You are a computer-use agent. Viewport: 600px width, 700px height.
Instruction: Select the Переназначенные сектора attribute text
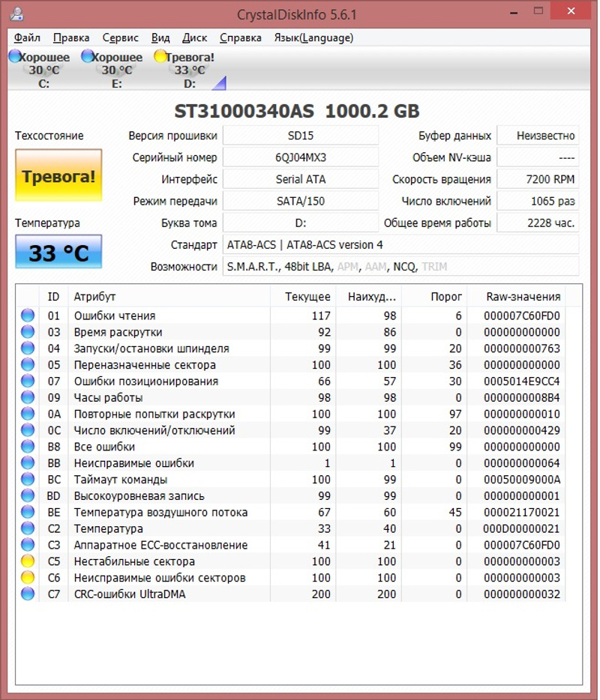click(145, 365)
